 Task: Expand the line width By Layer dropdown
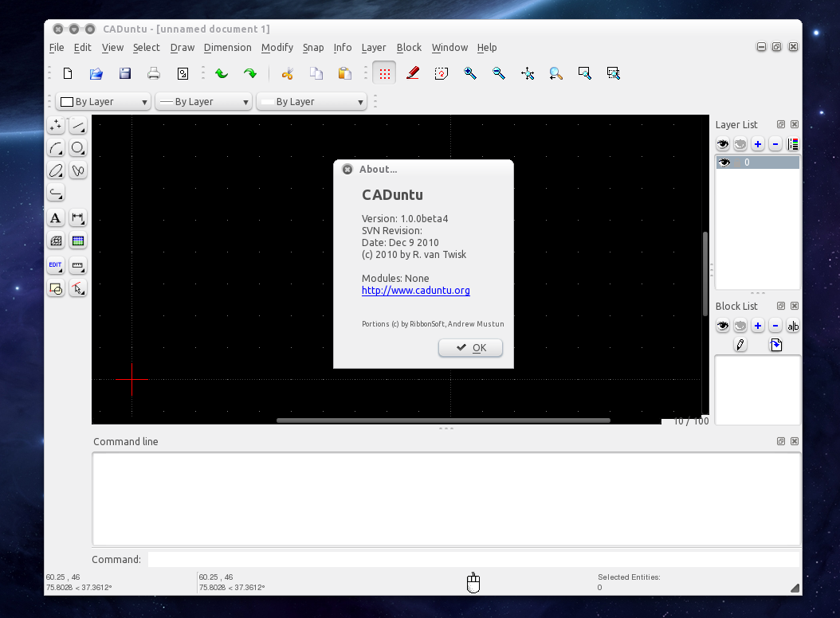[203, 102]
